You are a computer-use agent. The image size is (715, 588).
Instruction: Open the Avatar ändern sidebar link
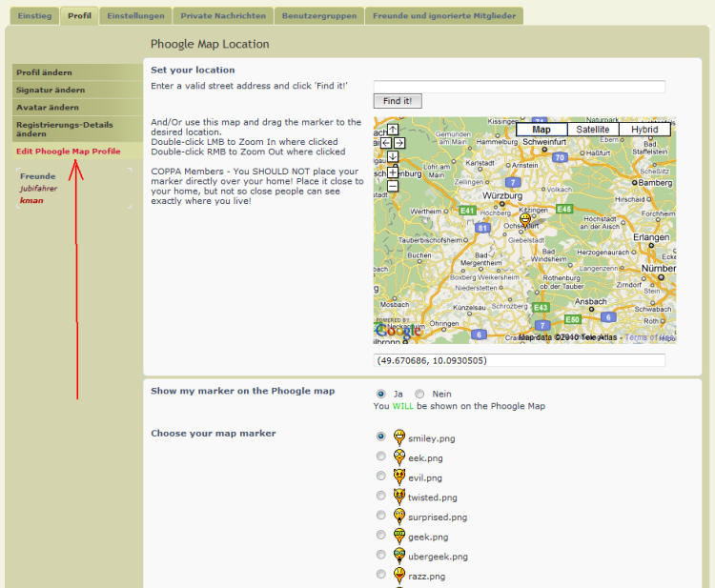pos(48,108)
